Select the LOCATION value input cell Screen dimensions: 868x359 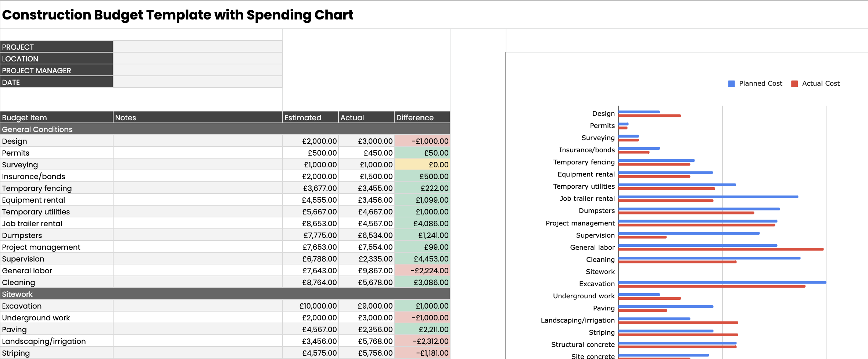point(198,58)
